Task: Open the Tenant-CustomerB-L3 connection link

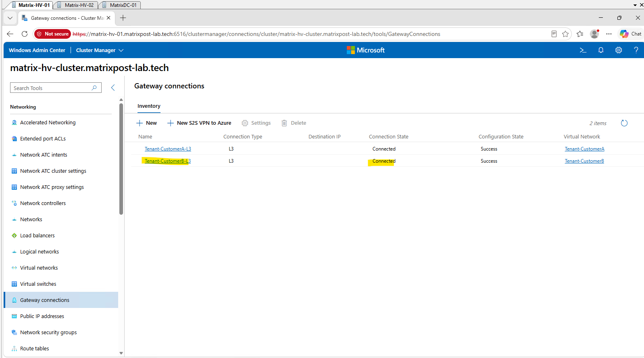Action: click(168, 161)
